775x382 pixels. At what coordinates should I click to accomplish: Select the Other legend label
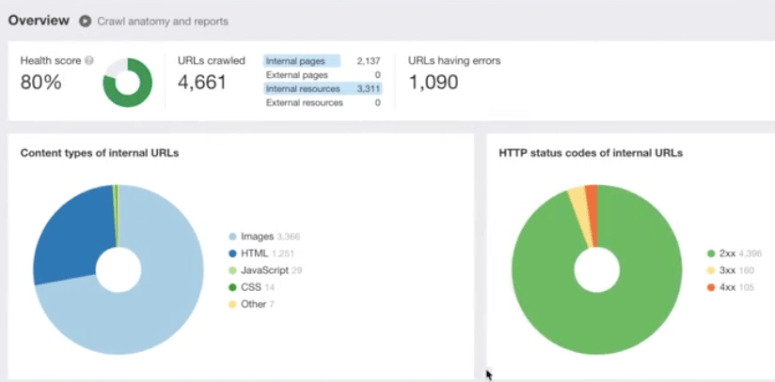[x=253, y=304]
